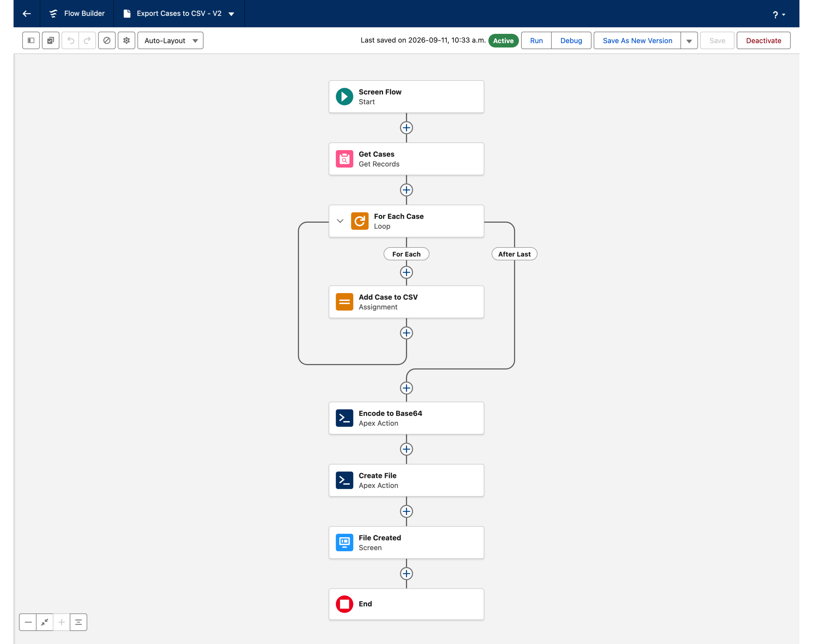The width and height of the screenshot is (813, 644).
Task: Click the fit-to-view collapse icon
Action: 45,622
